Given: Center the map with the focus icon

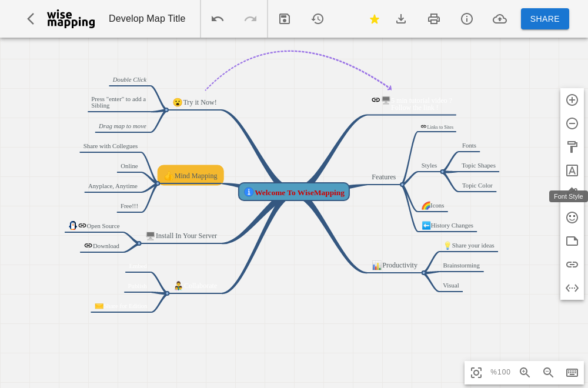Looking at the screenshot, I should [x=476, y=373].
